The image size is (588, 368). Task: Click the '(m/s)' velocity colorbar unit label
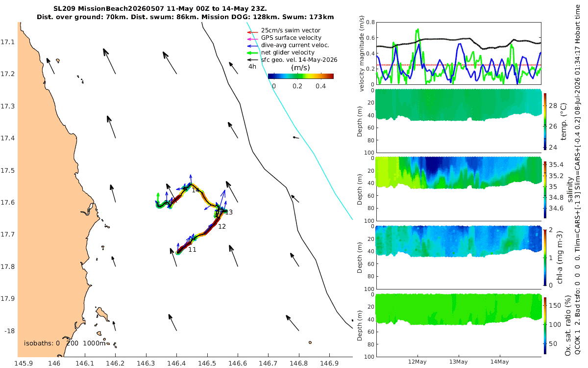point(300,67)
